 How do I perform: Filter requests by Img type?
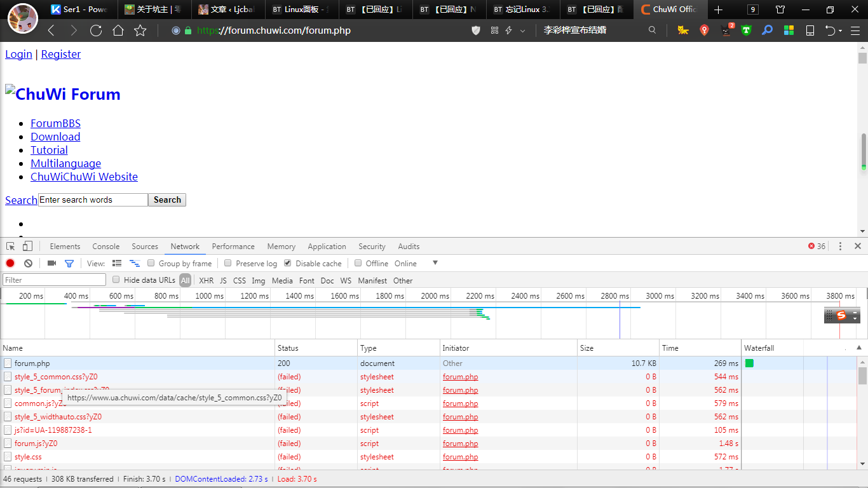tap(259, 280)
